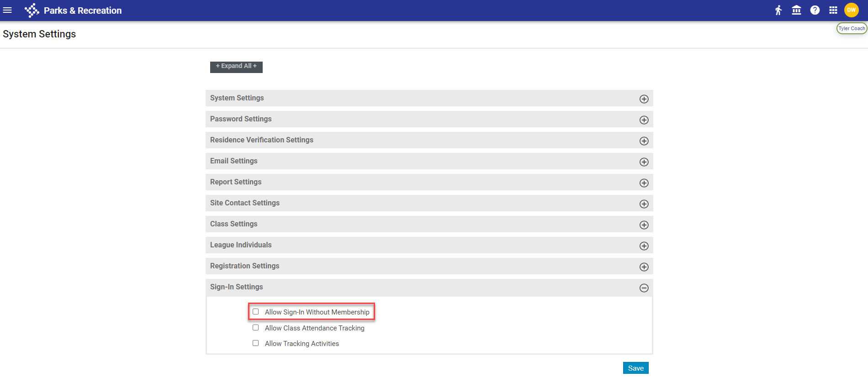
Task: Collapse Sign-In Settings using minus icon
Action: [x=644, y=288]
